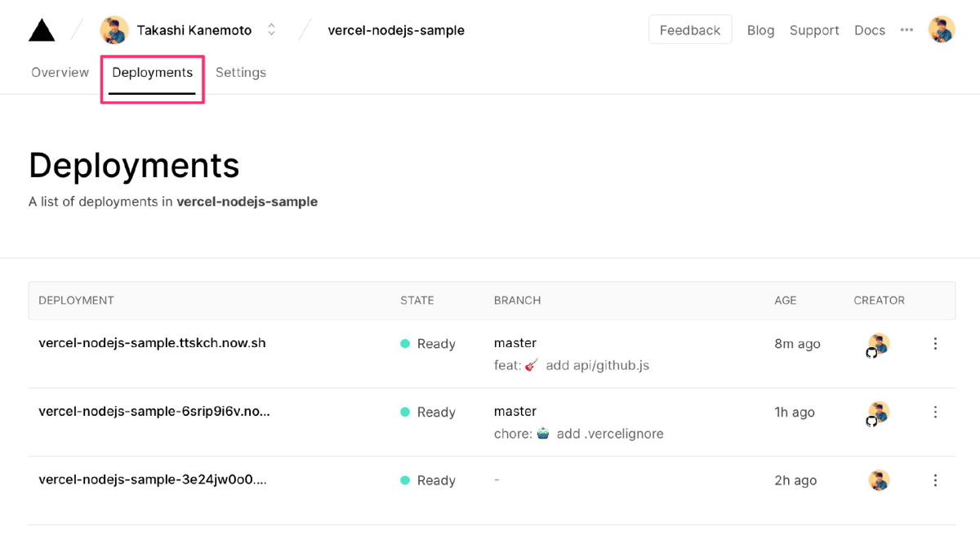Click the Deployments page heading
The image size is (980, 553).
(x=134, y=165)
